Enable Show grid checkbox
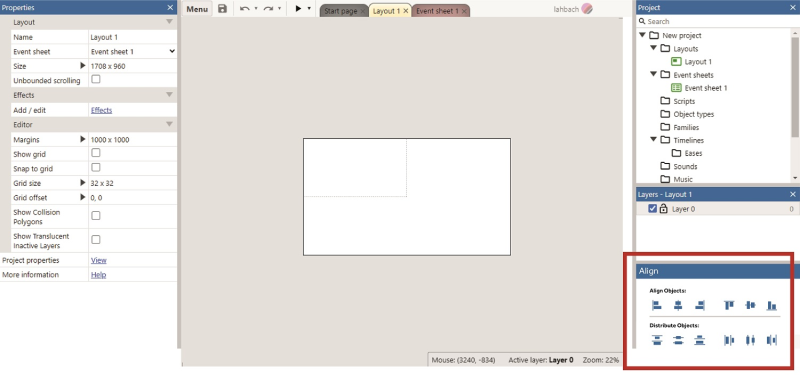Image resolution: width=800 pixels, height=376 pixels. (95, 153)
